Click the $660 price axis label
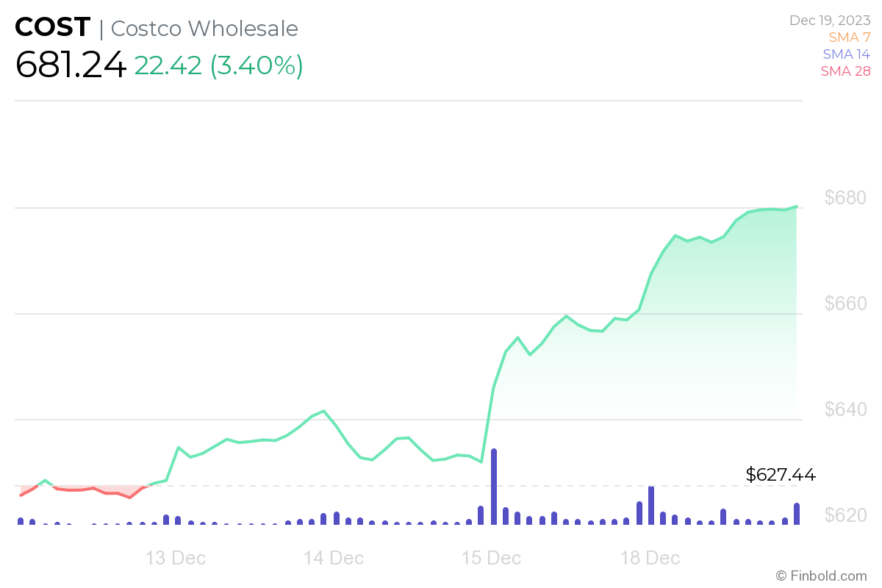Viewport: 882px width, 588px height. [x=845, y=304]
